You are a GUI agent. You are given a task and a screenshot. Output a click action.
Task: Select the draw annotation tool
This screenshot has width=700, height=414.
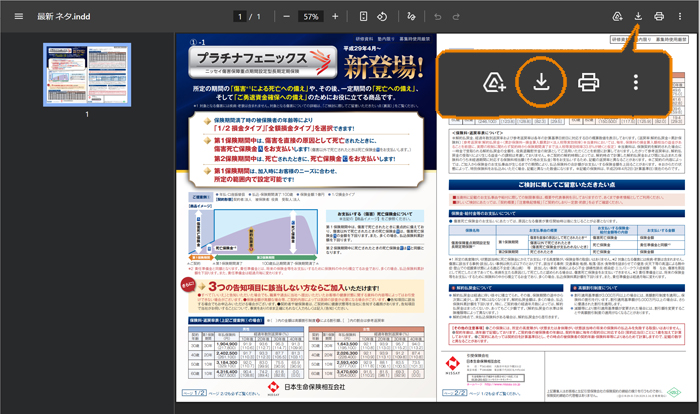(410, 16)
